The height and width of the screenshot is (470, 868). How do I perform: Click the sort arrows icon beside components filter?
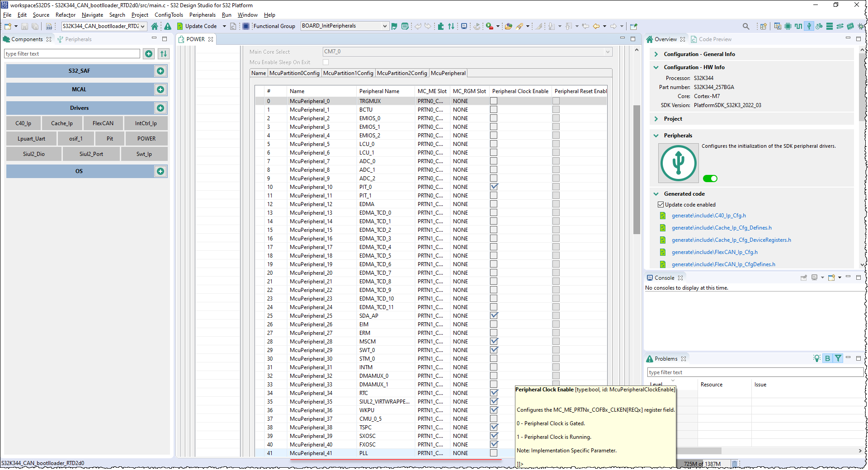pos(164,54)
